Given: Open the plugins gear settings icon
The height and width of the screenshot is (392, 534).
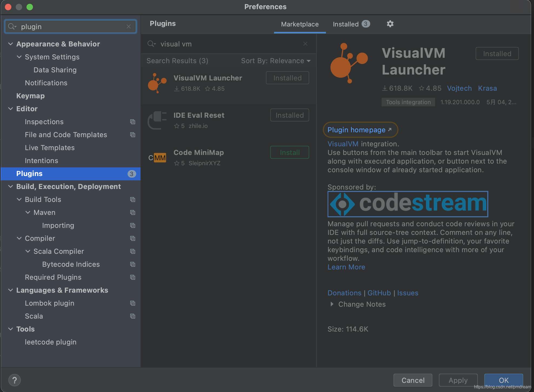Looking at the screenshot, I should tap(390, 24).
